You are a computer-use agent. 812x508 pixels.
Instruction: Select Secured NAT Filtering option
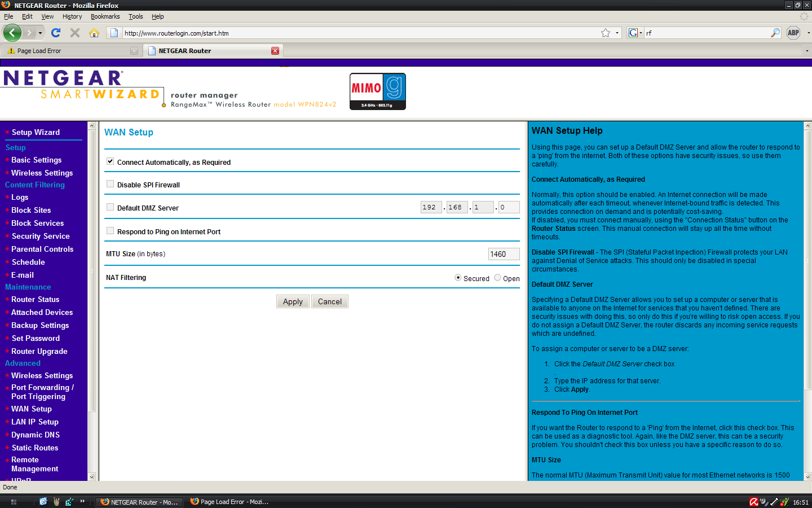click(x=458, y=278)
